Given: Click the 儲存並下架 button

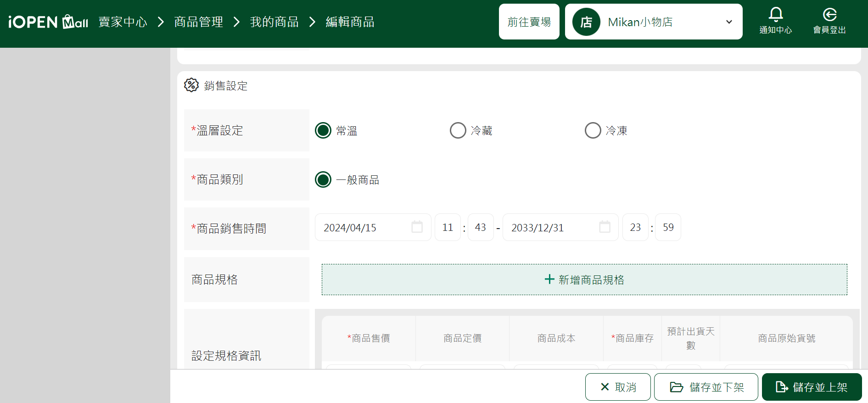Looking at the screenshot, I should [x=706, y=387].
